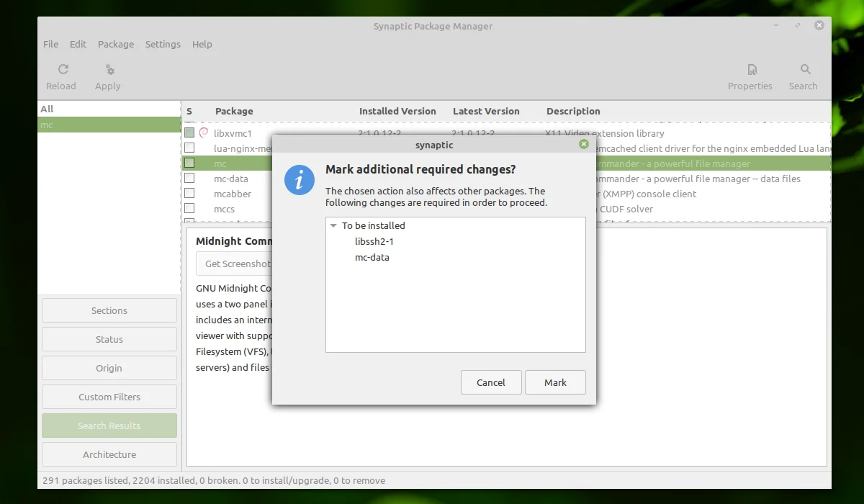Viewport: 864px width, 504px height.
Task: Click the Status filter button
Action: 109,339
